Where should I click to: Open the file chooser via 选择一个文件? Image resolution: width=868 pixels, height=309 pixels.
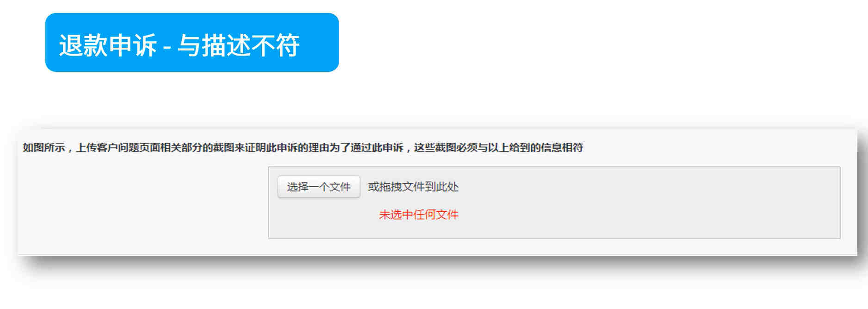[x=318, y=187]
